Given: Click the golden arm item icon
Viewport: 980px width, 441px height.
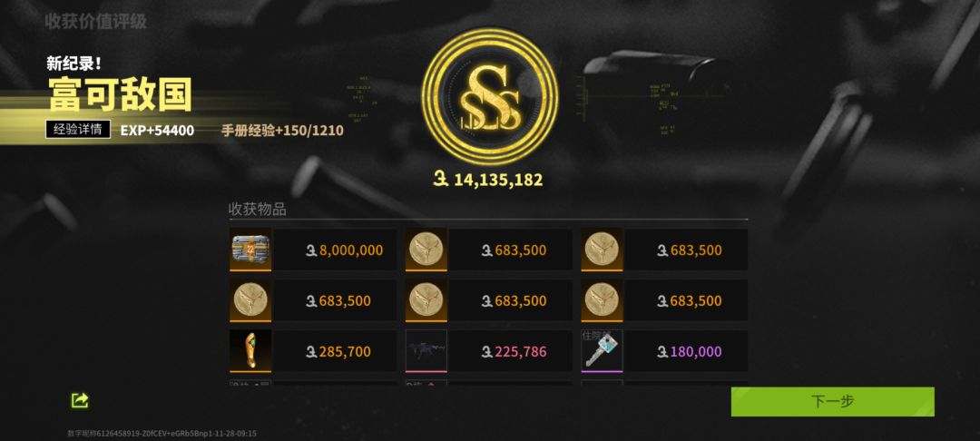Looking at the screenshot, I should point(250,351).
